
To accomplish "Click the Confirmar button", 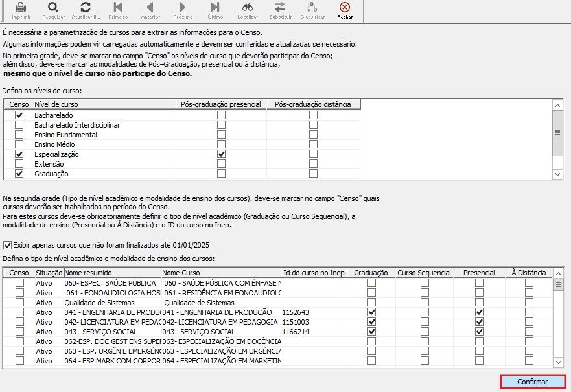I will pos(533,382).
